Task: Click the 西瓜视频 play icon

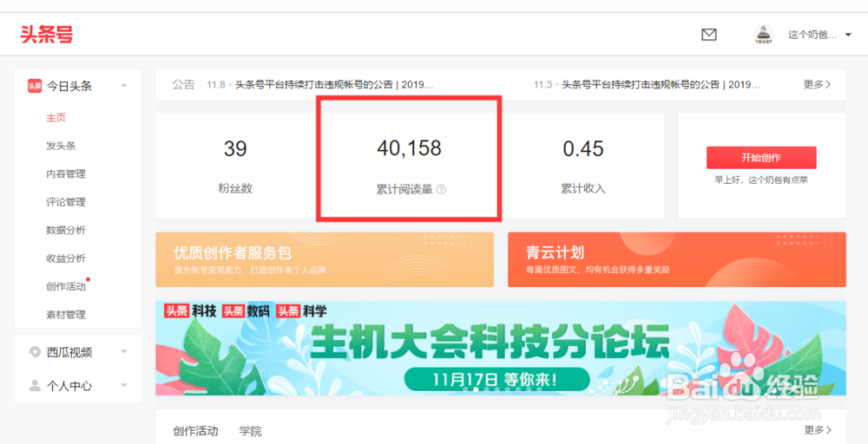Action: (35, 352)
